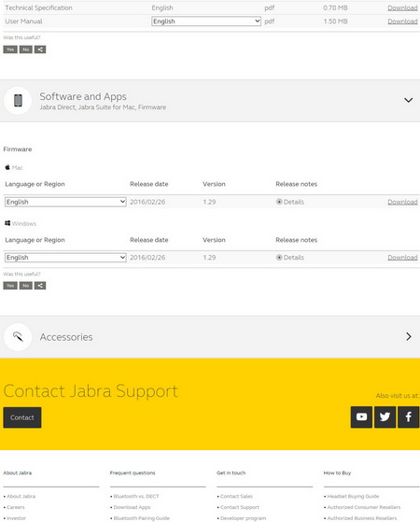This screenshot has width=420, height=522.
Task: Open Jabra's Facebook page icon
Action: click(409, 416)
